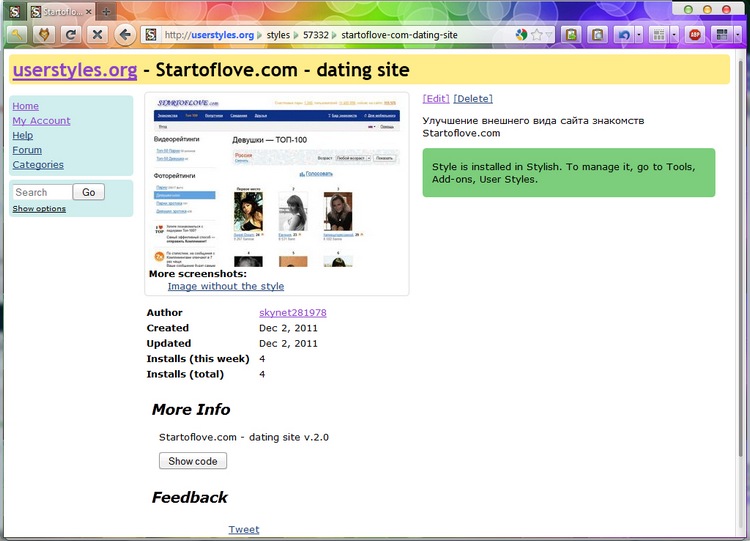Click the second clipboard toolbar icon
The width and height of the screenshot is (750, 541).
tap(597, 34)
